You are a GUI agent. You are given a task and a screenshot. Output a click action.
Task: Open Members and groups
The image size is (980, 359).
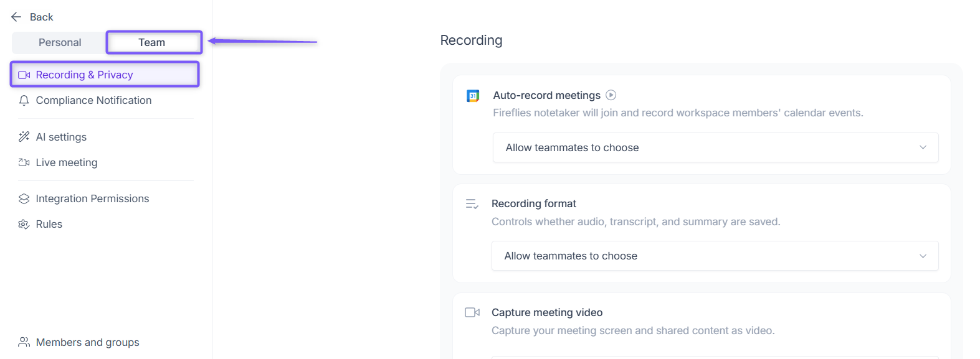pos(87,342)
